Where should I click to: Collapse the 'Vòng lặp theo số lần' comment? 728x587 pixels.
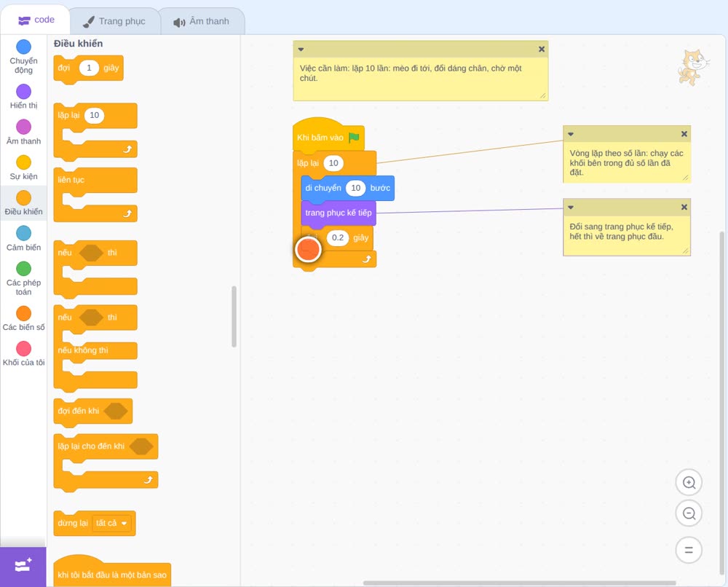click(571, 134)
